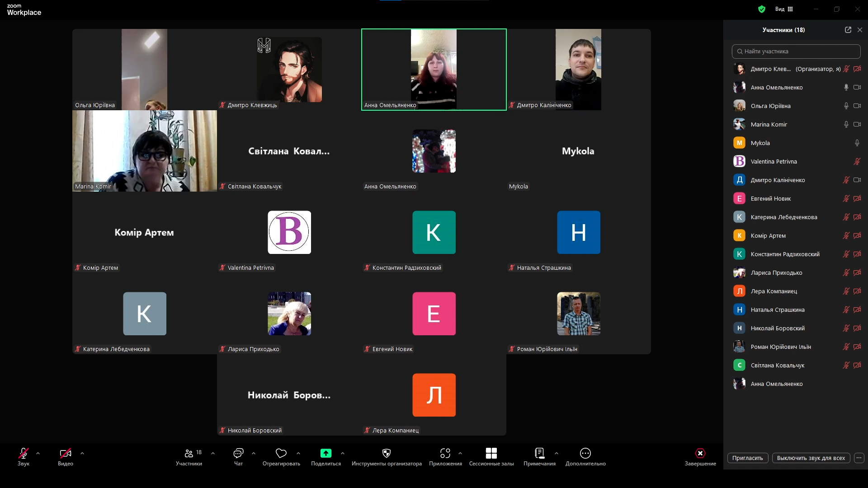Toggle the Участники participants panel
Viewport: 868px width, 488px height.
click(x=189, y=453)
